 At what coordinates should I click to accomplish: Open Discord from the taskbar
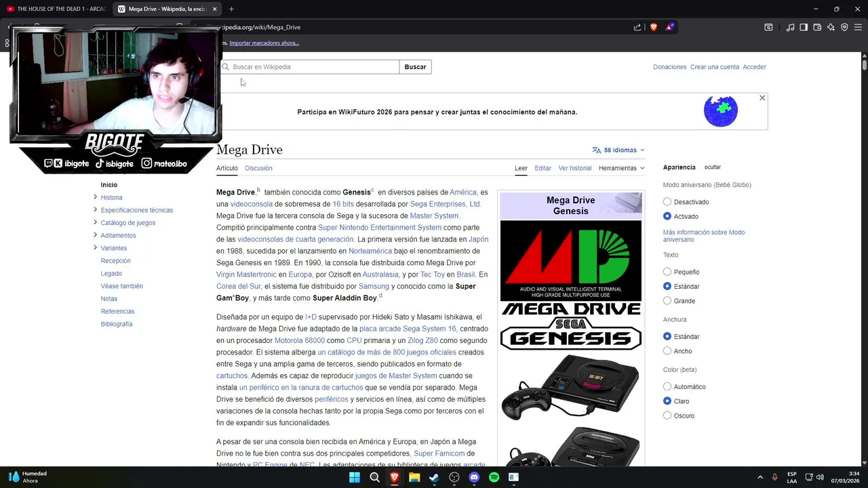pos(474,477)
